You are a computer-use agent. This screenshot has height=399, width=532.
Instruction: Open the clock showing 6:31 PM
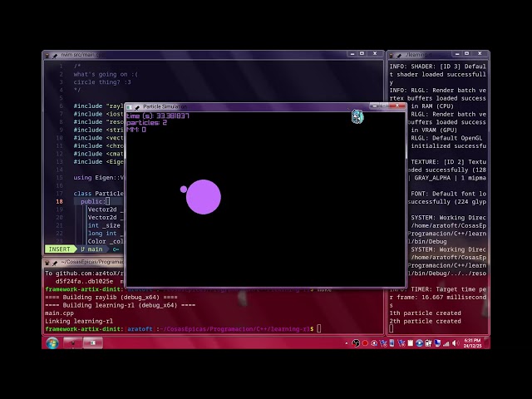click(x=473, y=343)
